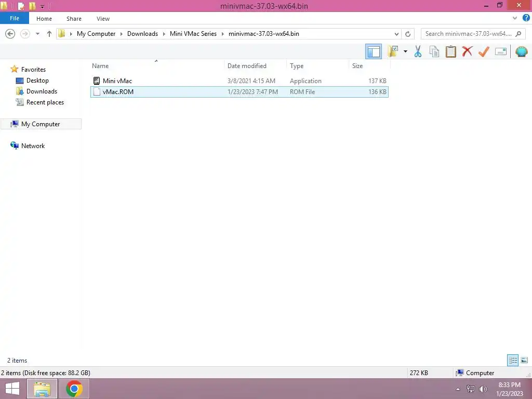The width and height of the screenshot is (532, 399).
Task: Click the Mini vMac application icon
Action: (x=97, y=81)
